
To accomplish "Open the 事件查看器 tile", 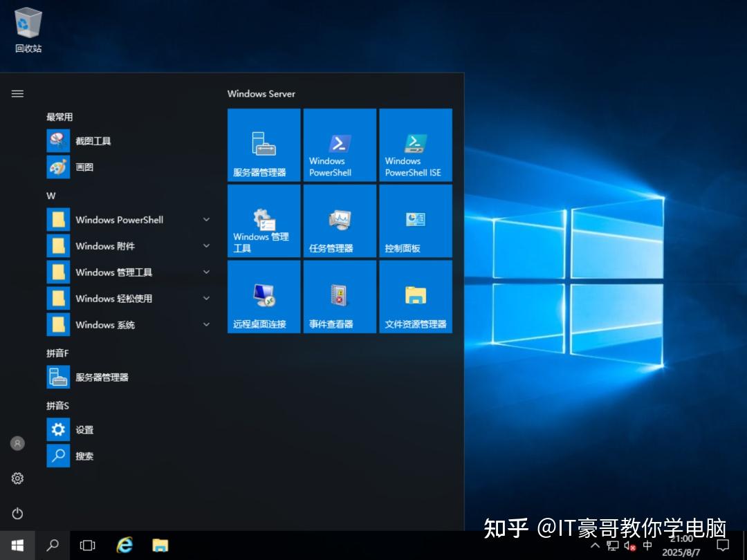I will (x=340, y=296).
